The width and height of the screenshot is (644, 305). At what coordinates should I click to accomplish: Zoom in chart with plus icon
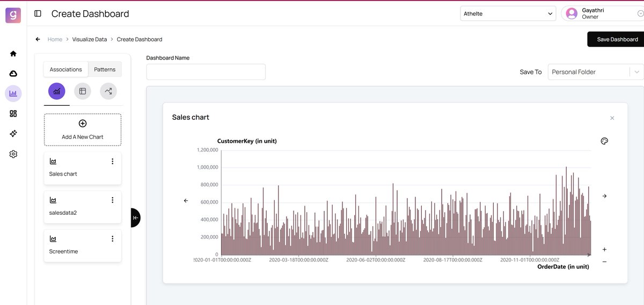coord(604,250)
